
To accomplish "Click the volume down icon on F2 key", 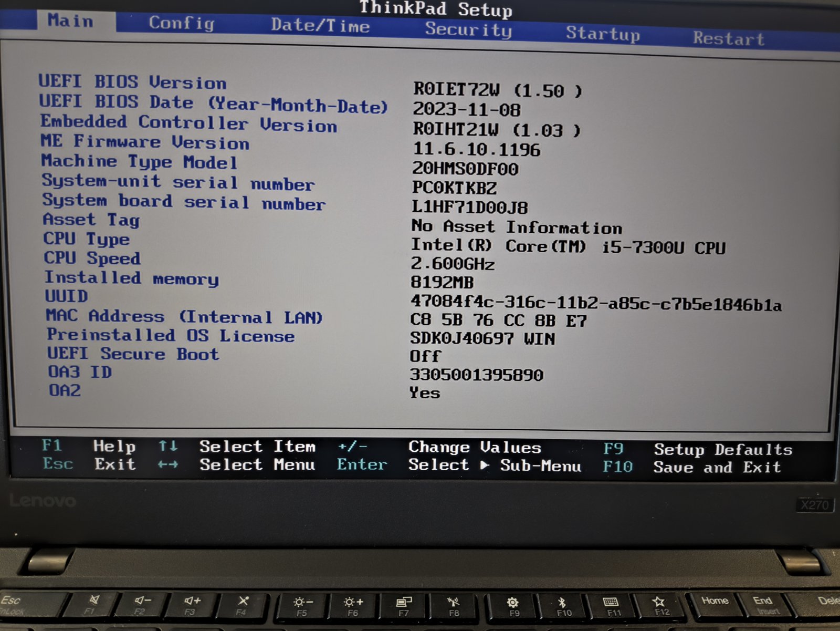I will [x=142, y=600].
